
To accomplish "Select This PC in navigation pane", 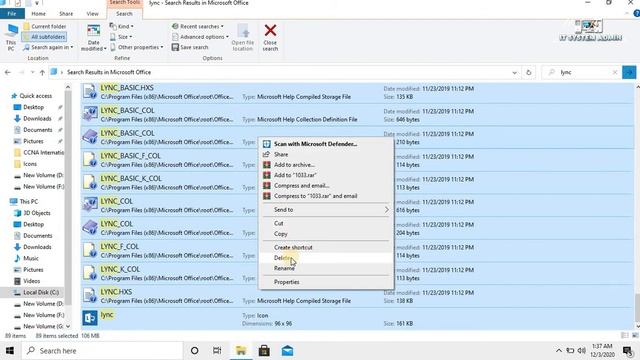I will pyautogui.click(x=29, y=202).
